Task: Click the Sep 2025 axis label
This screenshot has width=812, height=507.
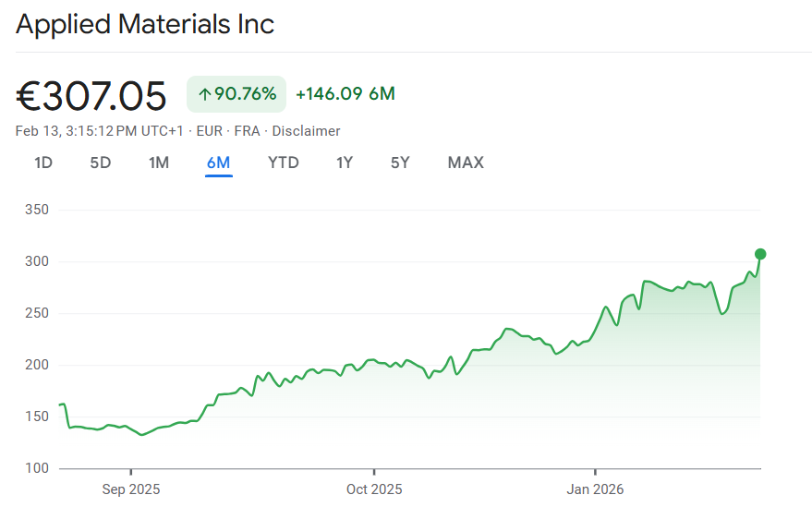Action: point(130,489)
